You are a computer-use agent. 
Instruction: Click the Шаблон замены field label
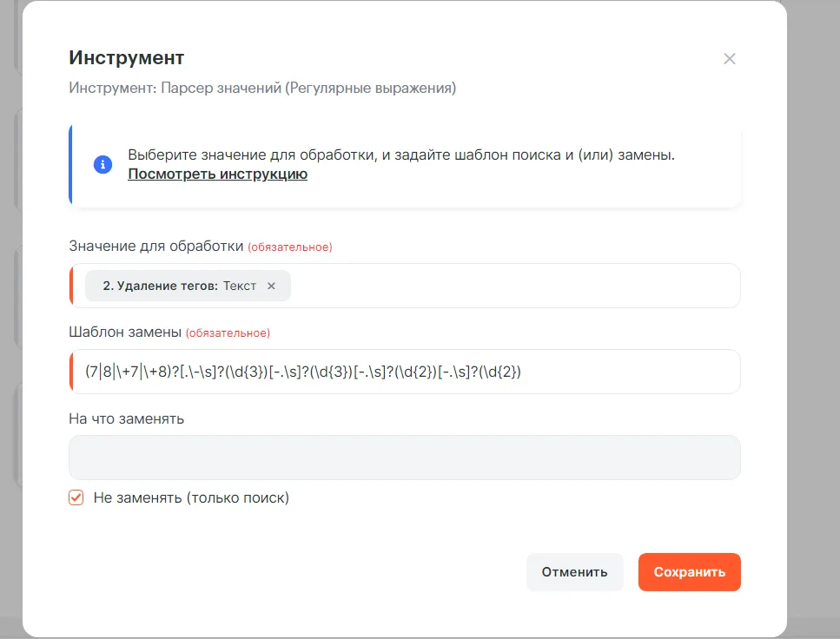[125, 332]
